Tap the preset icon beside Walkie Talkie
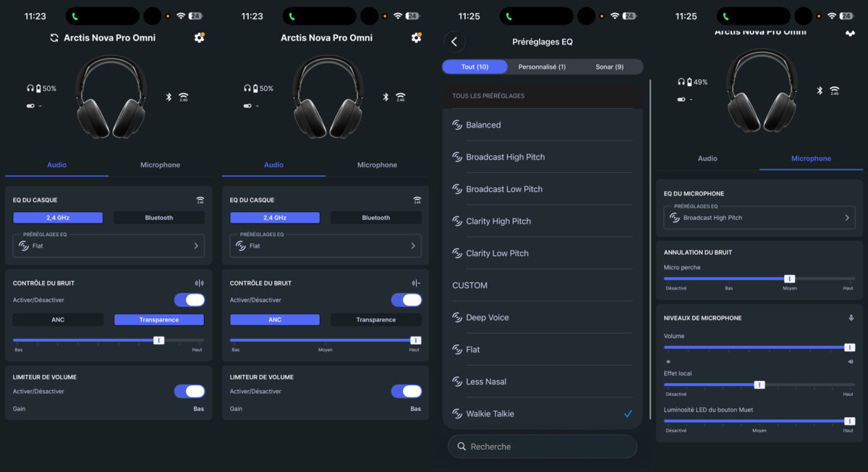The image size is (868, 472). [x=457, y=413]
